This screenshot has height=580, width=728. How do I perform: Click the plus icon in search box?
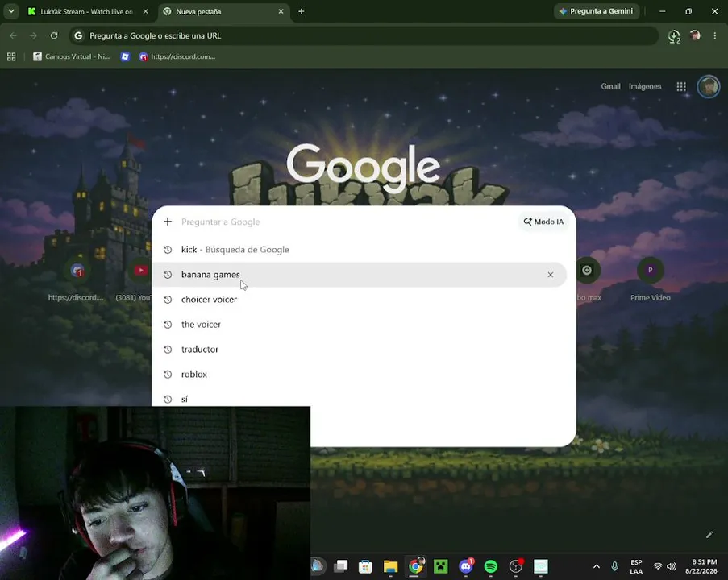point(168,222)
